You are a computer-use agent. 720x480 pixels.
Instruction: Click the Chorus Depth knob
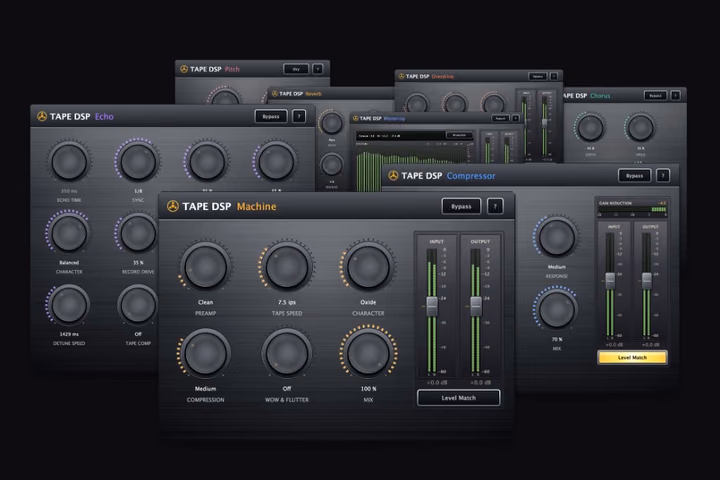coord(591,128)
